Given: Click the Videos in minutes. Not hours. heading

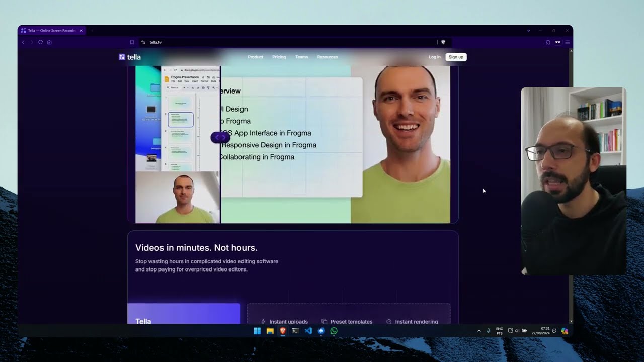Looking at the screenshot, I should click(196, 248).
